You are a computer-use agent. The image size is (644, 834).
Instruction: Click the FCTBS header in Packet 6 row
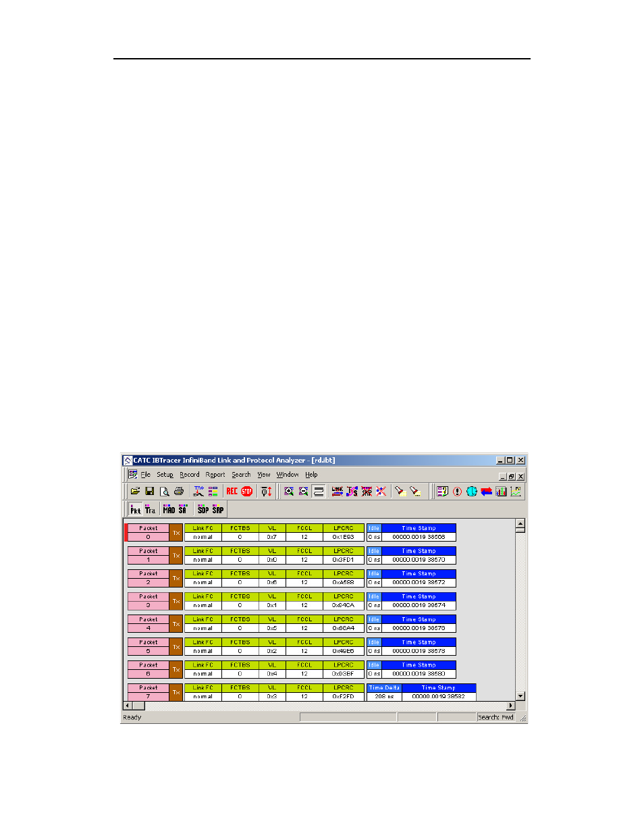240,665
